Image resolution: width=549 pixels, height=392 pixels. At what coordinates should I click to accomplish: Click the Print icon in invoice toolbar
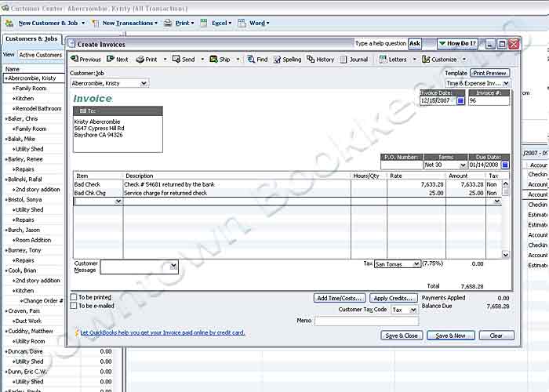tap(147, 59)
